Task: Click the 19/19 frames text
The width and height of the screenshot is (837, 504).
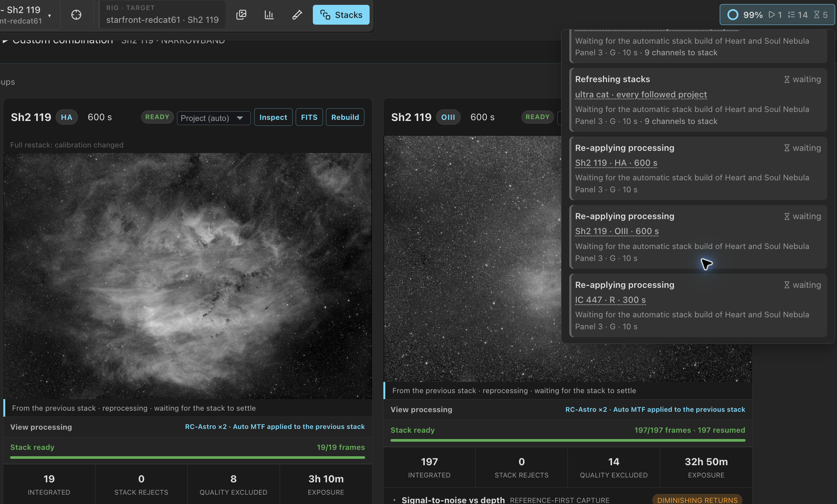Action: pos(341,447)
